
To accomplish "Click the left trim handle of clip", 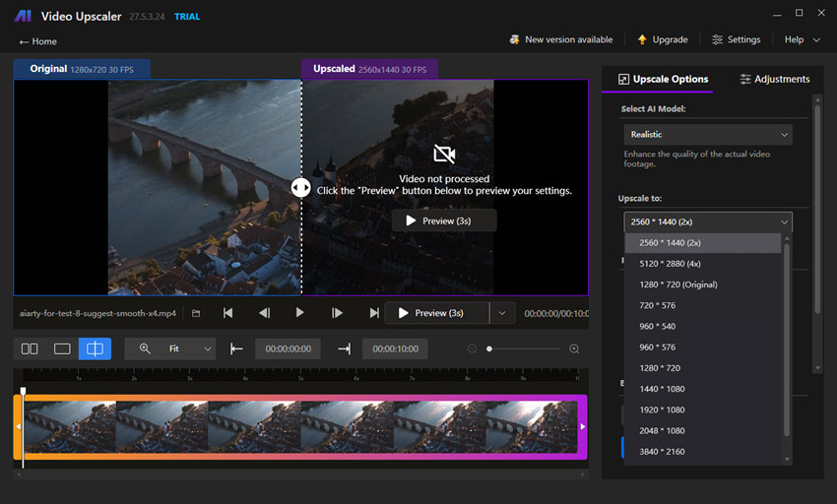I will pos(18,426).
